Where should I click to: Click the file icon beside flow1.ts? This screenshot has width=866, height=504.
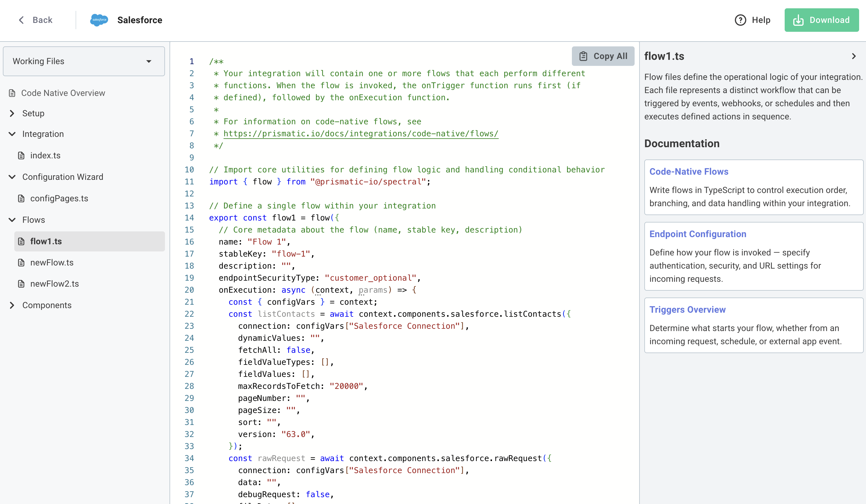pyautogui.click(x=21, y=241)
